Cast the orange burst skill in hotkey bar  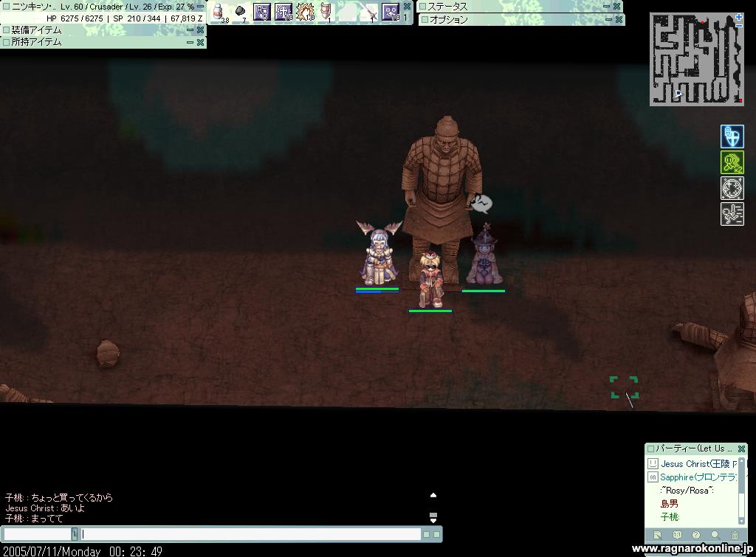coord(305,12)
